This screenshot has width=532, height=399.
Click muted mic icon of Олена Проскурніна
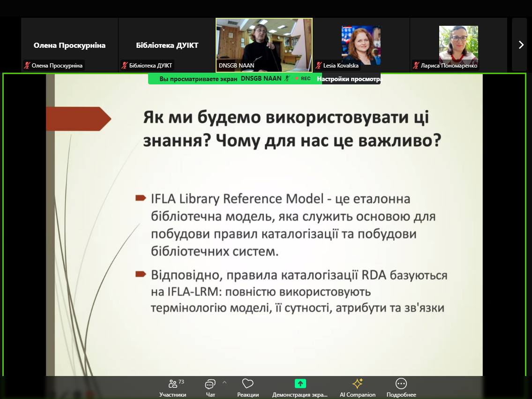[27, 66]
